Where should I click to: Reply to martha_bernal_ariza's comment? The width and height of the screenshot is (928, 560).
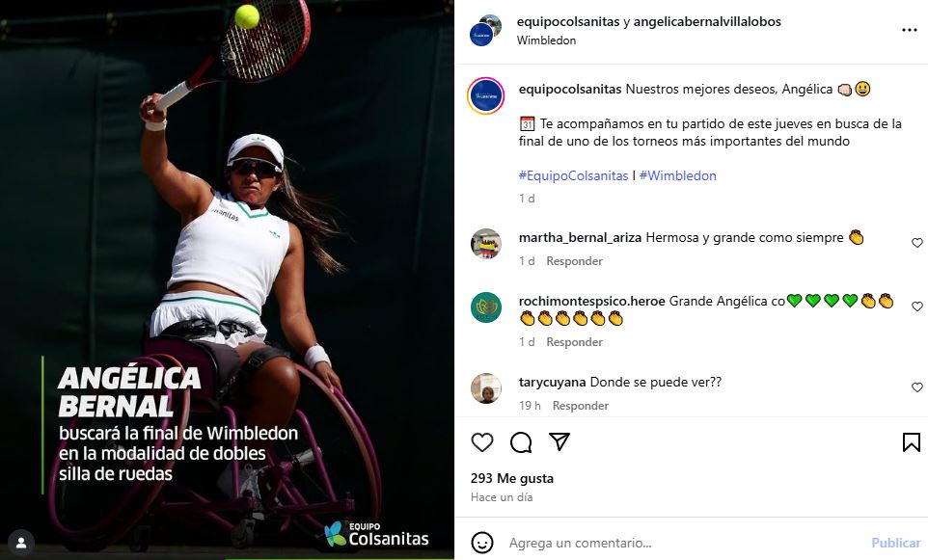[574, 261]
